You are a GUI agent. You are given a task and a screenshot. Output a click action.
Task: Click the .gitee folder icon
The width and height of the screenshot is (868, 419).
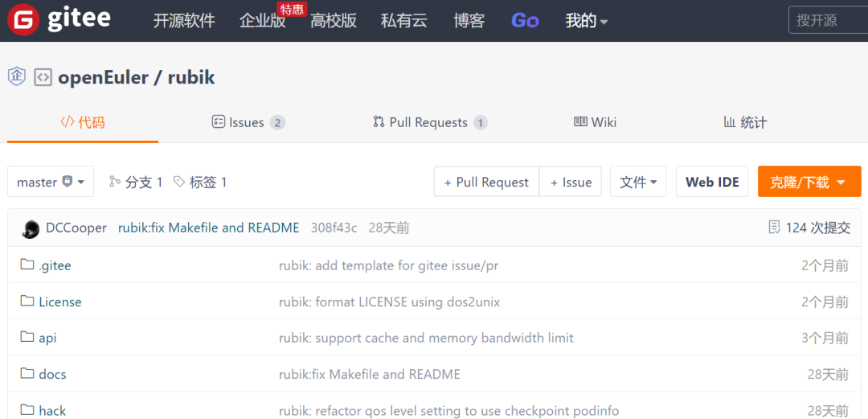[27, 265]
